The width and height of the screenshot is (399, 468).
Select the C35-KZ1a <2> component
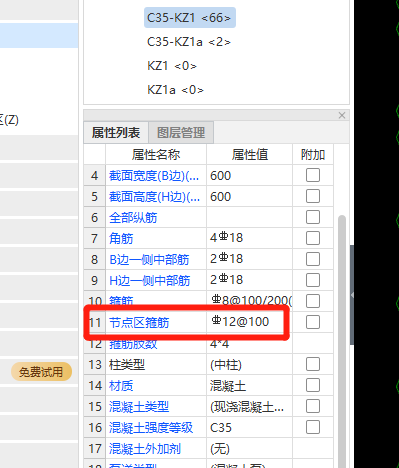coord(189,42)
